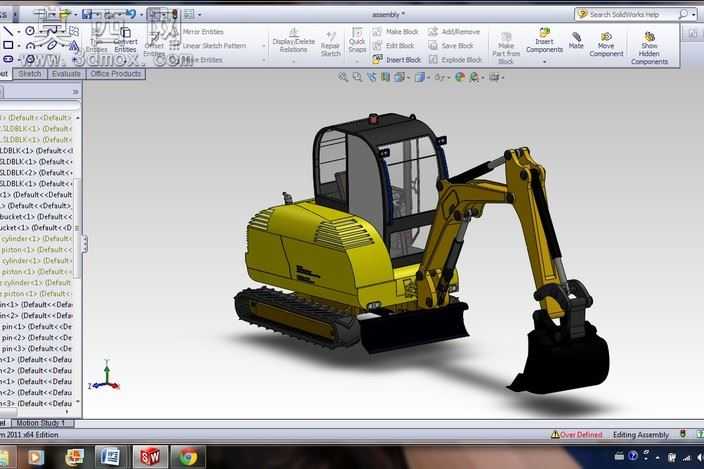704x469 pixels.
Task: Click the Over Defined status warning
Action: tap(576, 434)
